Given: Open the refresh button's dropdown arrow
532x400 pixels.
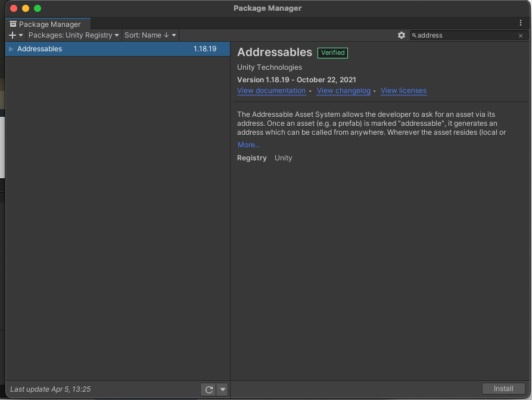Looking at the screenshot, I should pos(222,389).
